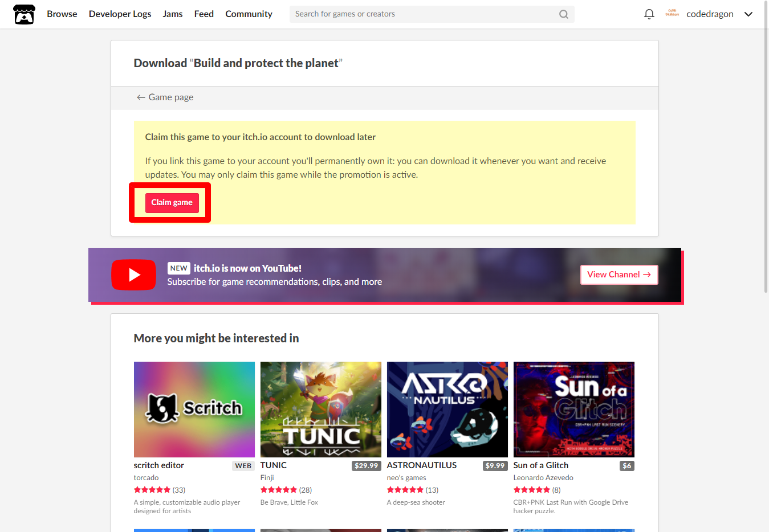Open neo's games author page
The image size is (769, 532).
pos(406,478)
